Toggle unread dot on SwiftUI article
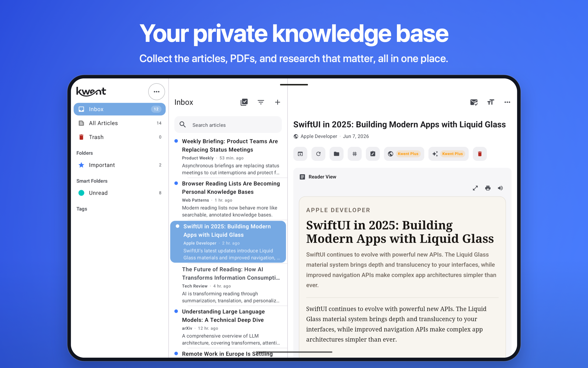This screenshot has height=368, width=588. click(178, 226)
